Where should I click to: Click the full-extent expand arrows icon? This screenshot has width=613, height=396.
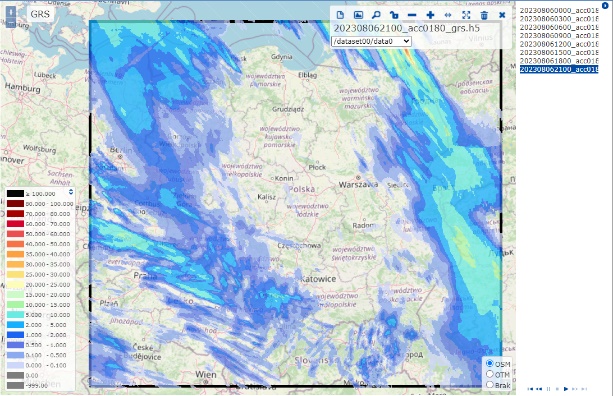click(x=466, y=15)
